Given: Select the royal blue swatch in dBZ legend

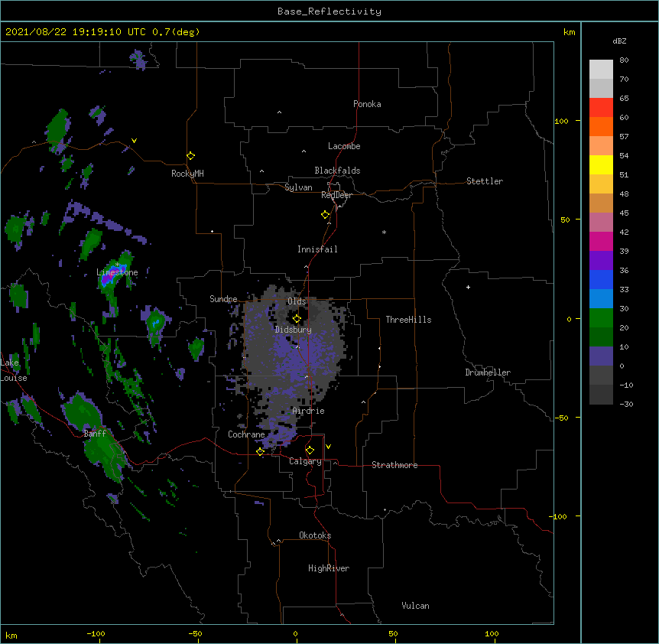Looking at the screenshot, I should pos(601,279).
